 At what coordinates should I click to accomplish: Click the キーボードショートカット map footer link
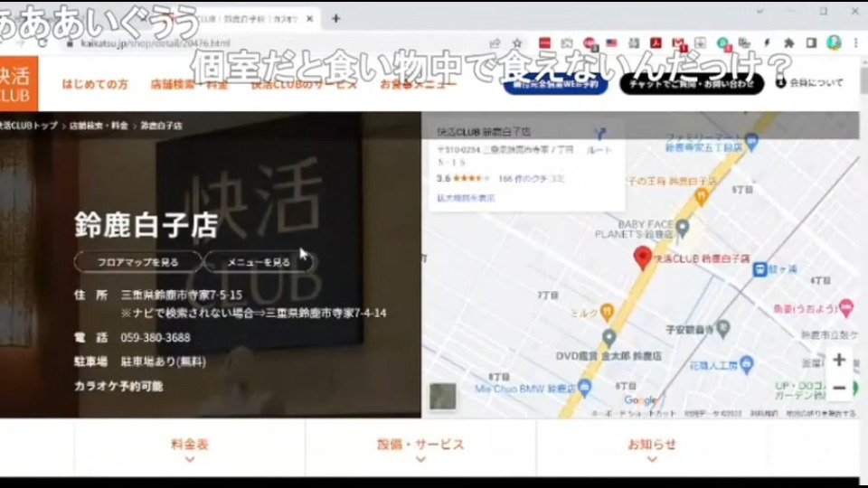pyautogui.click(x=634, y=413)
